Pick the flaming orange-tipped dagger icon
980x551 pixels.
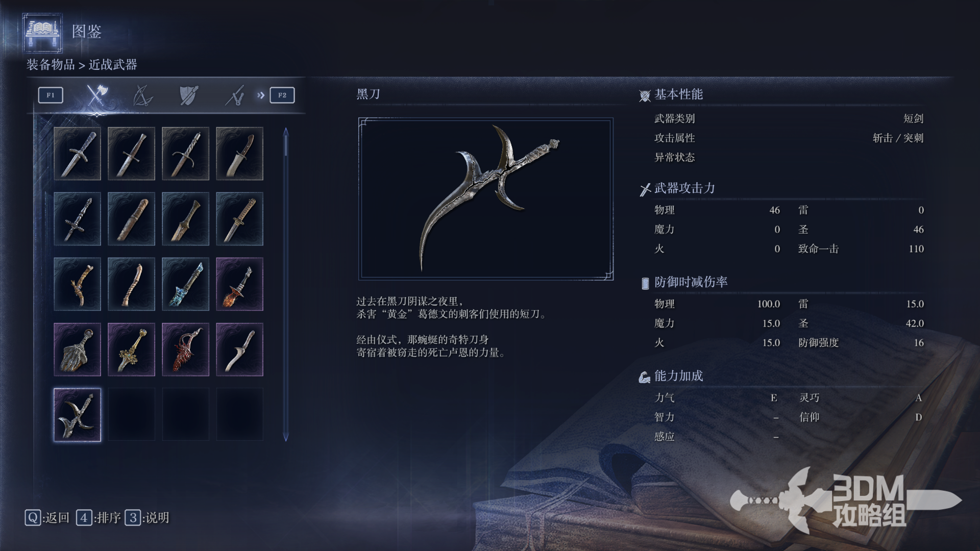pos(240,284)
